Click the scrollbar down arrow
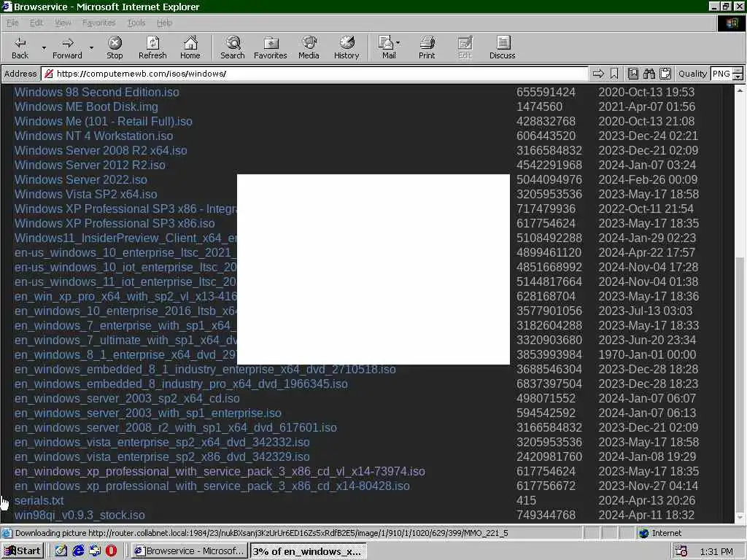 [740, 518]
